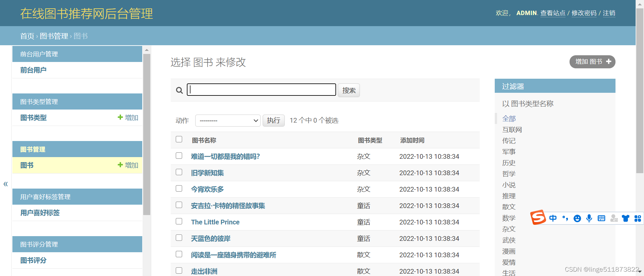This screenshot has height=276, width=644.
Task: Filter by 互联网 type
Action: [x=512, y=130]
